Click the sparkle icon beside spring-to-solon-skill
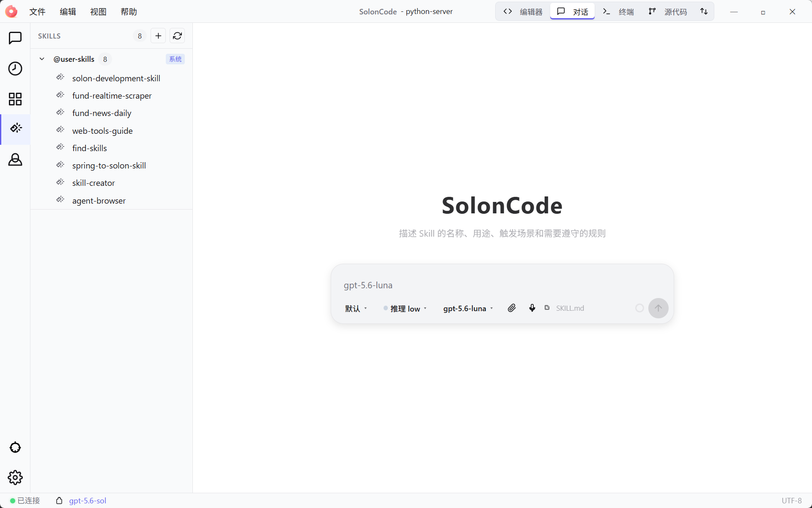Viewport: 812px width, 508px height. coord(60,165)
